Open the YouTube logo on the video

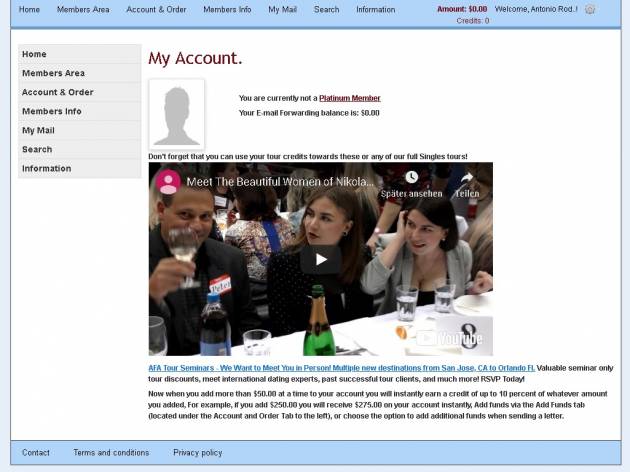point(457,338)
